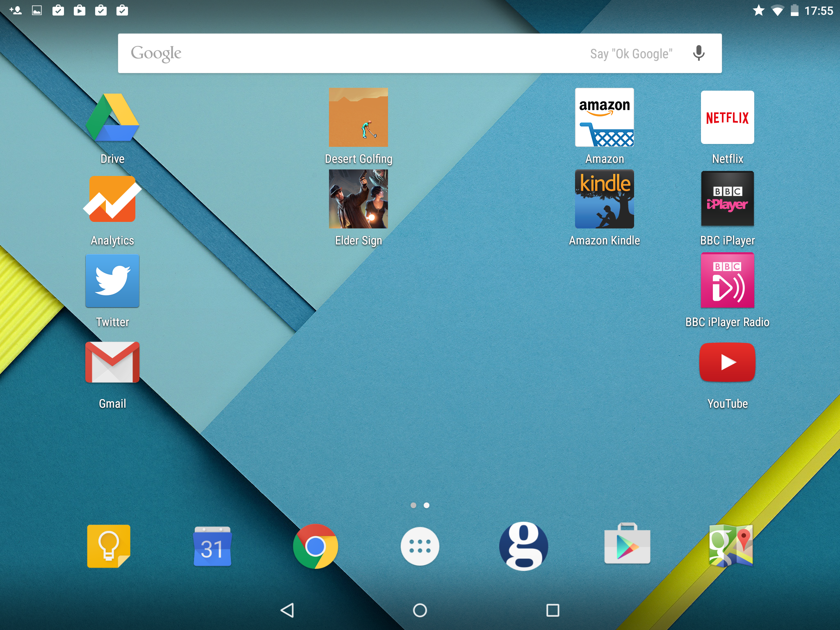Open the Netflix app

click(x=728, y=117)
